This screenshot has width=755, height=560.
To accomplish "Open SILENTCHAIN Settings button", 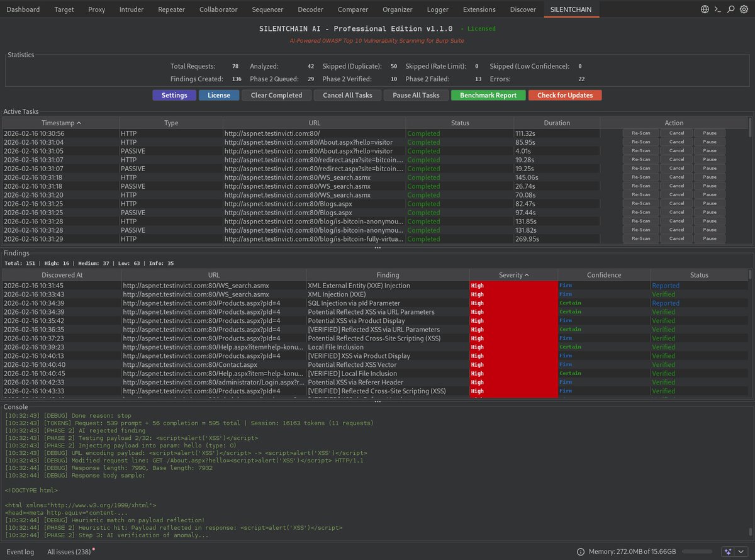I will (x=174, y=95).
